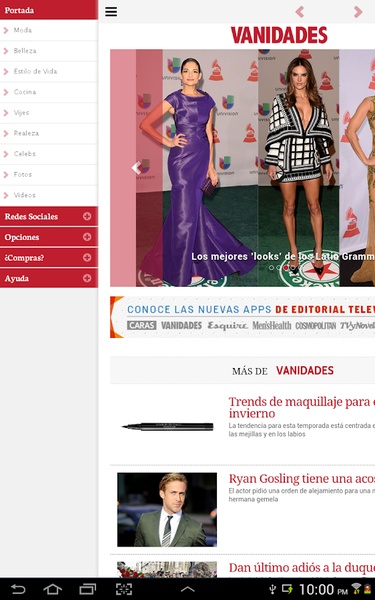Open the Cocina category
The image size is (375, 600).
tap(49, 92)
